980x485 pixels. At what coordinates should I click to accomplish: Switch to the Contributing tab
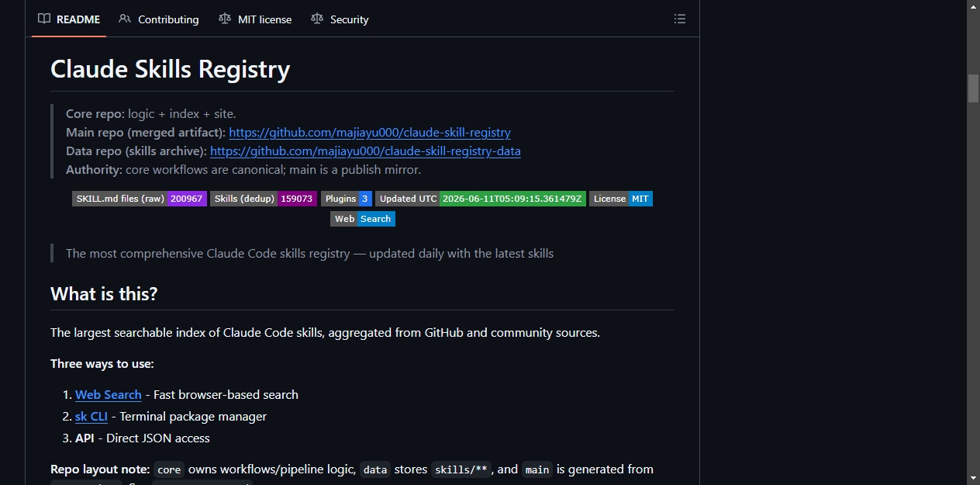click(x=159, y=19)
